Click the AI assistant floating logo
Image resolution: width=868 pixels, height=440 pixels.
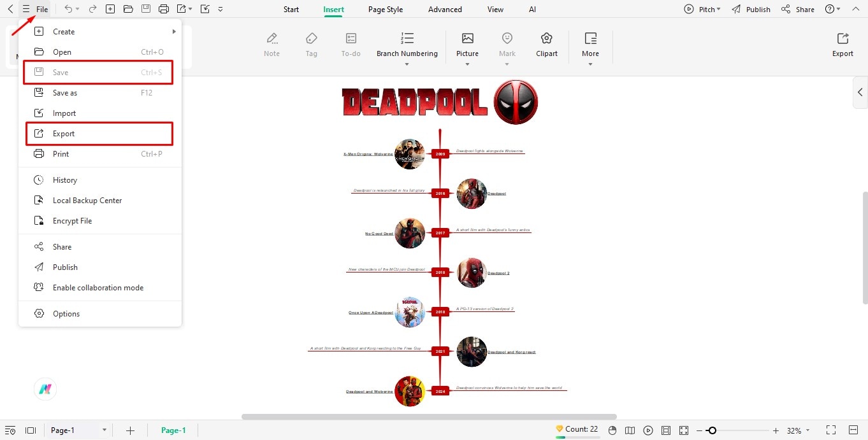45,389
